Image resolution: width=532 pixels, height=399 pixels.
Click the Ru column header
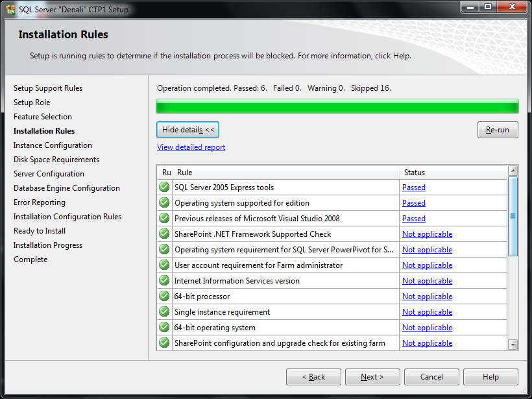pos(165,173)
